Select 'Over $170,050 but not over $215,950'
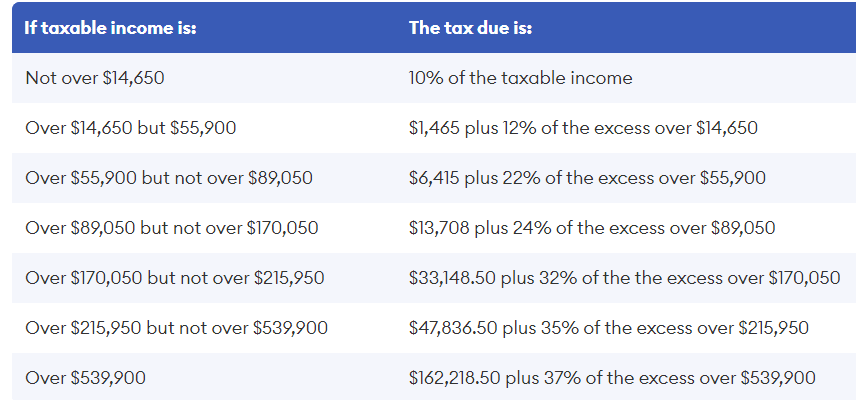 pyautogui.click(x=174, y=278)
